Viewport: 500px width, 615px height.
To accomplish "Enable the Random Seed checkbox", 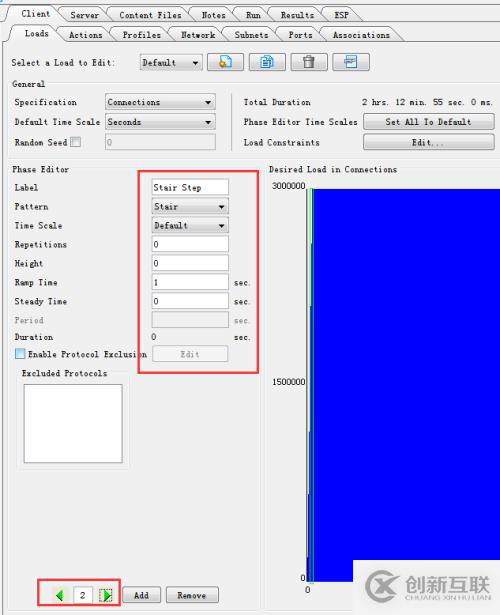I will click(x=76, y=142).
